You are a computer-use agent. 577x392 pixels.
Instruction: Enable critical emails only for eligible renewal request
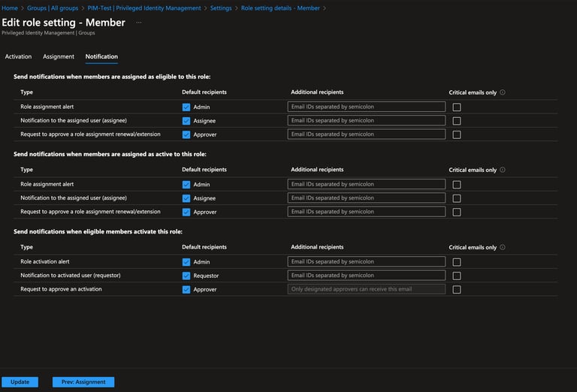[457, 134]
